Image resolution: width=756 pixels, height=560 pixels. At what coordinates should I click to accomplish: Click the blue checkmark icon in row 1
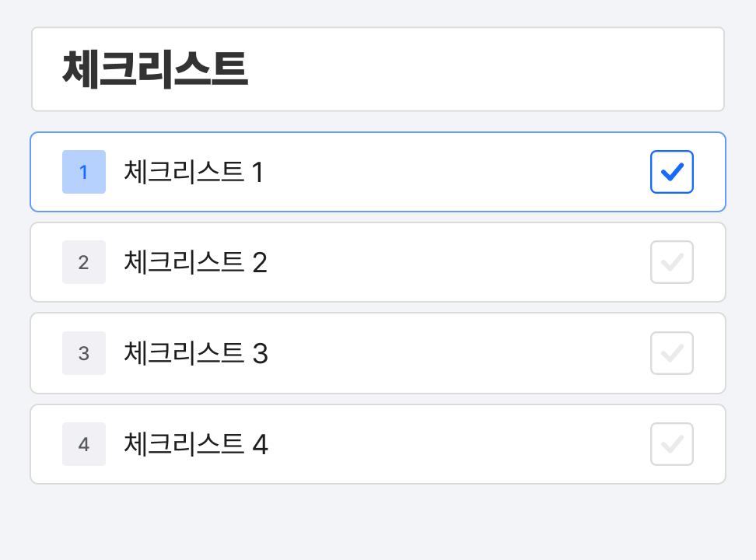[671, 172]
